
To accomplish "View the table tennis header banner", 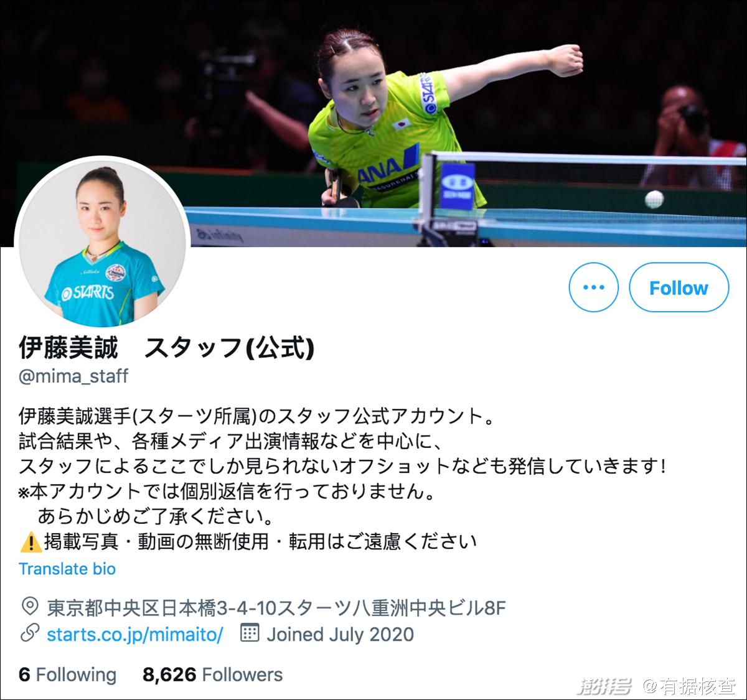I will 374,123.
